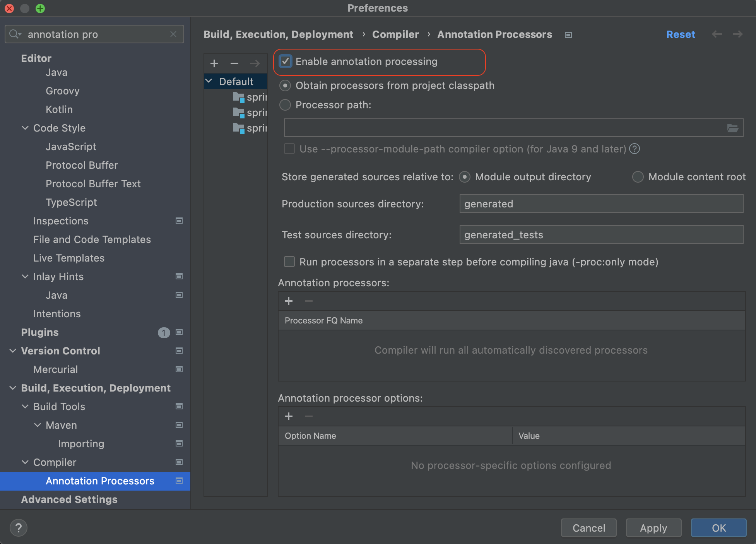
Task: Select Advanced Settings in sidebar
Action: click(x=69, y=500)
